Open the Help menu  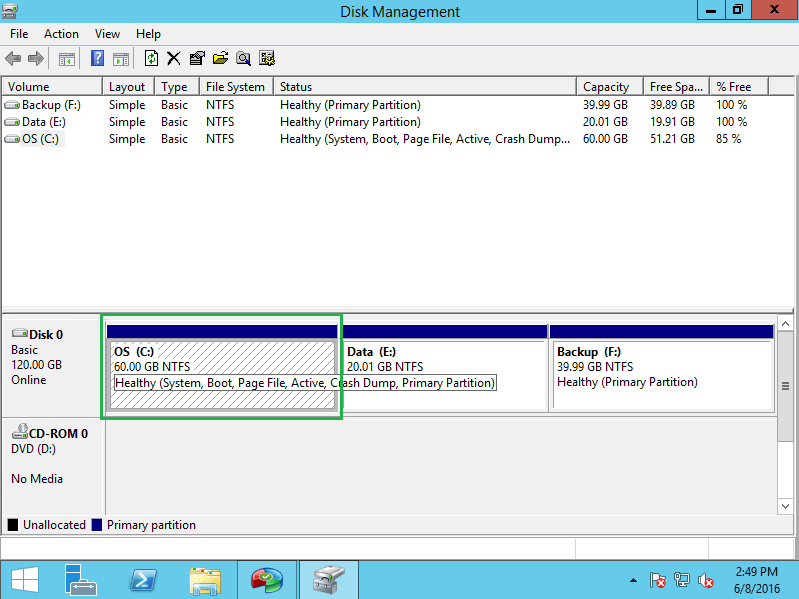(148, 34)
